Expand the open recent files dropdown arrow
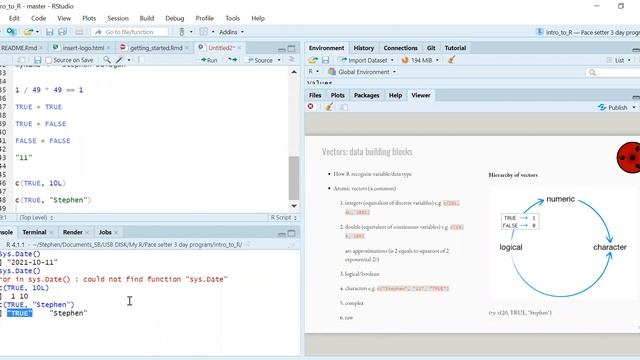This screenshot has height=360, width=640. tap(37, 32)
